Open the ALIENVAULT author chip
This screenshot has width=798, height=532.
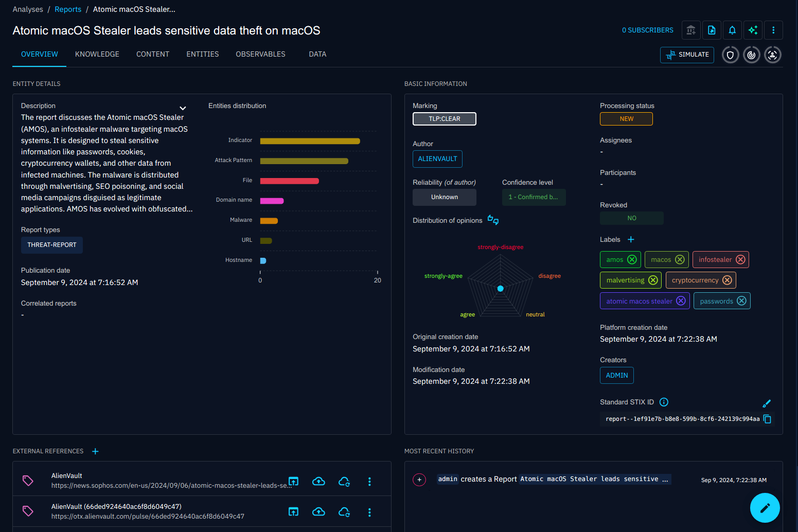pos(437,159)
